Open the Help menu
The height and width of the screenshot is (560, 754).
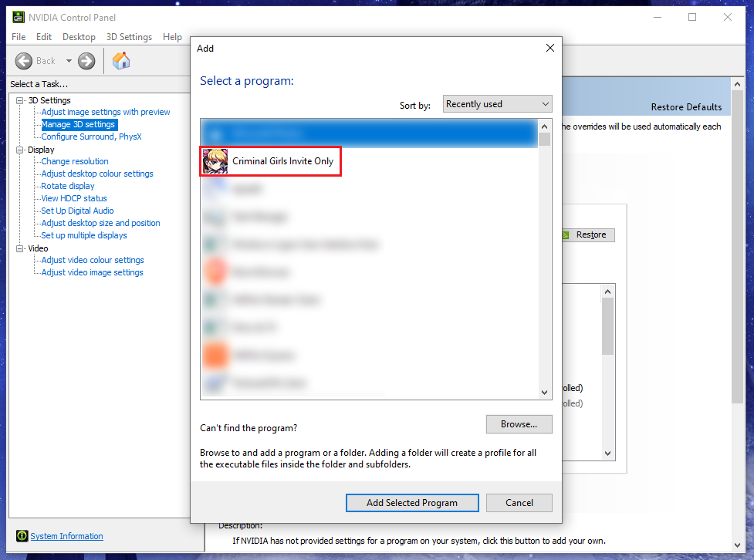click(172, 37)
